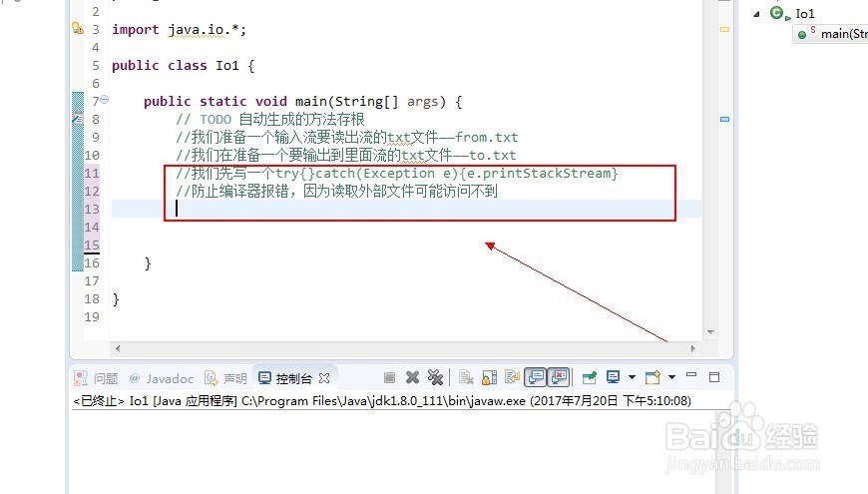Screen dimensions: 868x494
Task: Collapse the Io1 class node in outline
Action: coord(756,14)
